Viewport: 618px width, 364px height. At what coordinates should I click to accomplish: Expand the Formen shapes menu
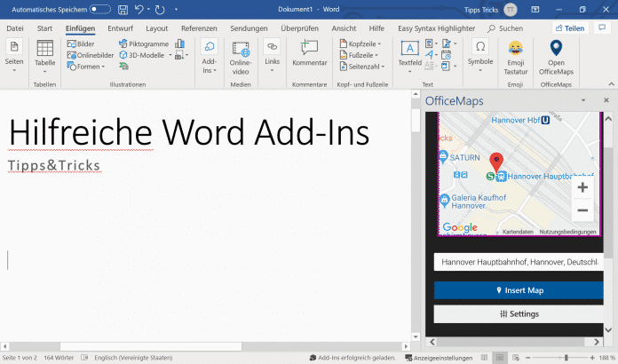pyautogui.click(x=87, y=67)
